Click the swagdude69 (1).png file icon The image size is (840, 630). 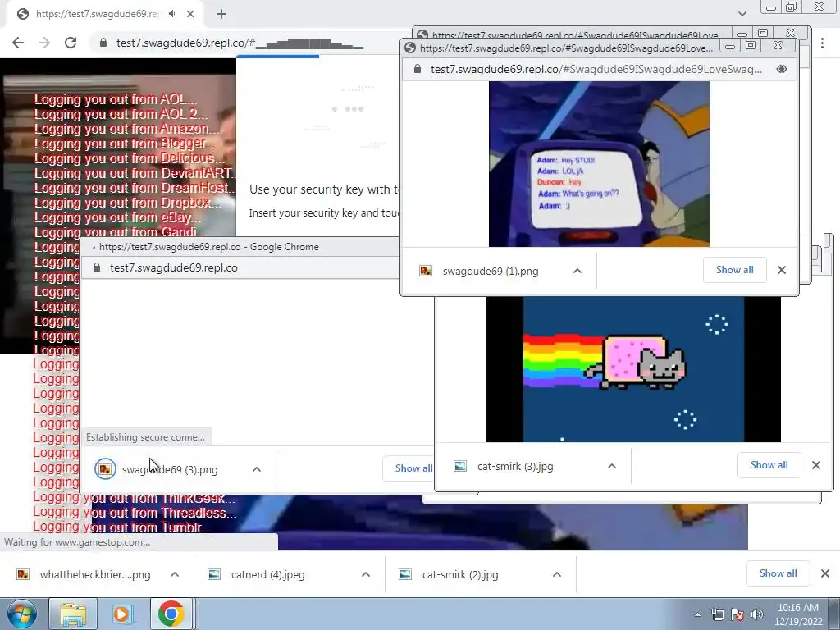click(426, 271)
